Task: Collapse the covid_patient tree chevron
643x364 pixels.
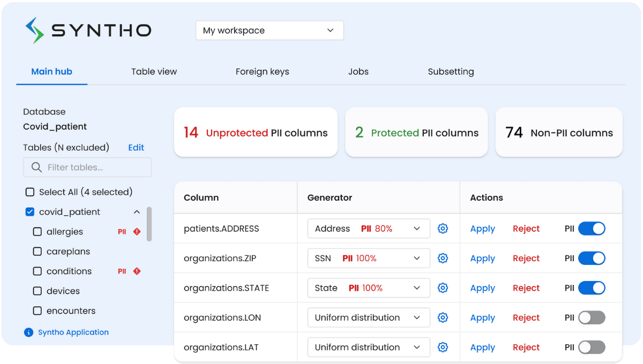Action: 137,212
